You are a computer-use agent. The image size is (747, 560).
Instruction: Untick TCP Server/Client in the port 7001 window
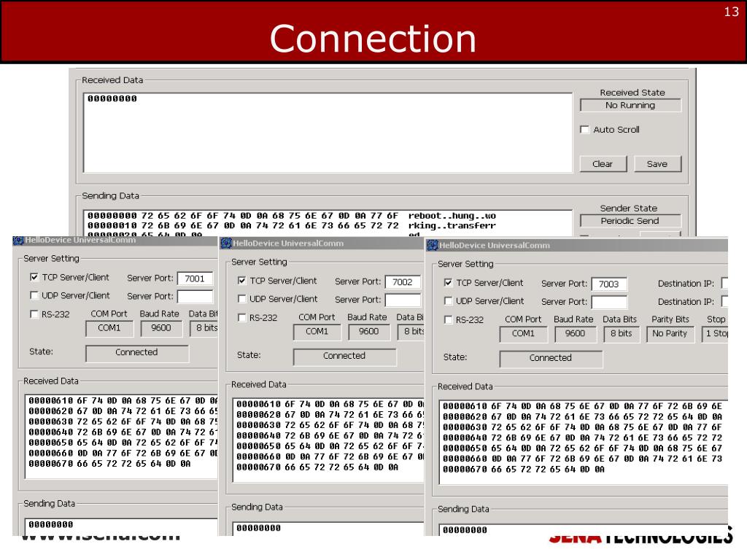34,277
